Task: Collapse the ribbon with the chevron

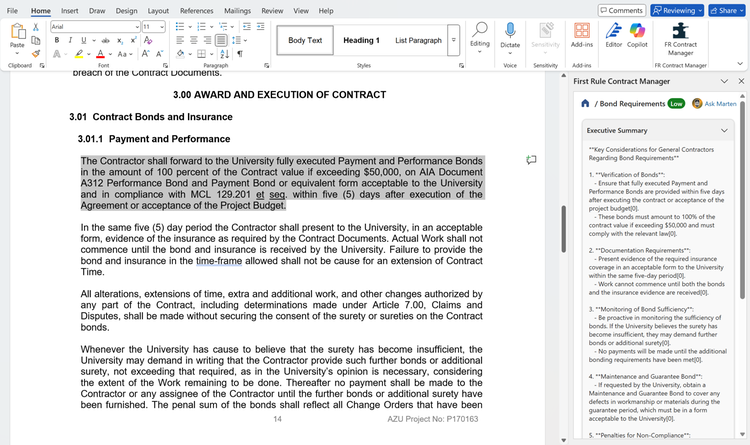Action: tap(740, 64)
